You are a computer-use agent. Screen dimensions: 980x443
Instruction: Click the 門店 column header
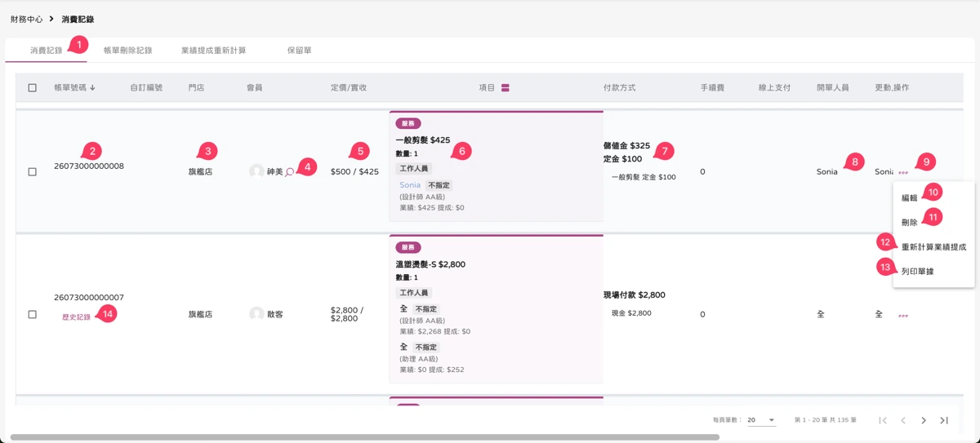click(196, 87)
